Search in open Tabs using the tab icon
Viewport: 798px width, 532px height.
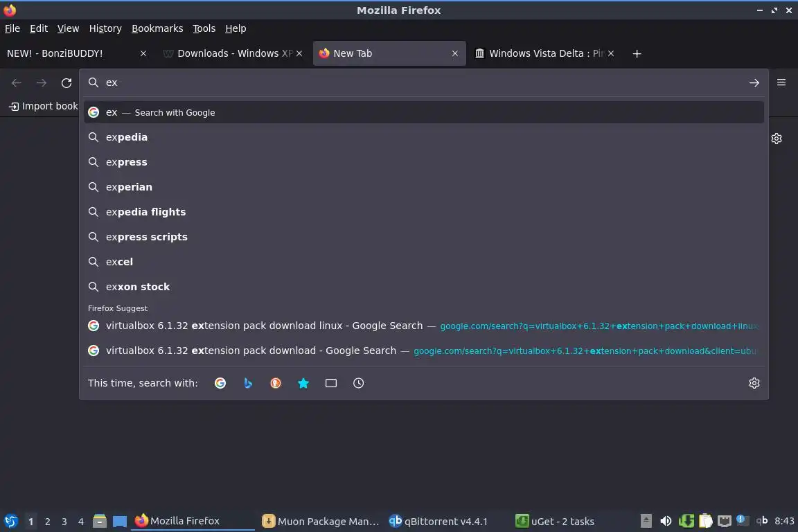coord(331,383)
